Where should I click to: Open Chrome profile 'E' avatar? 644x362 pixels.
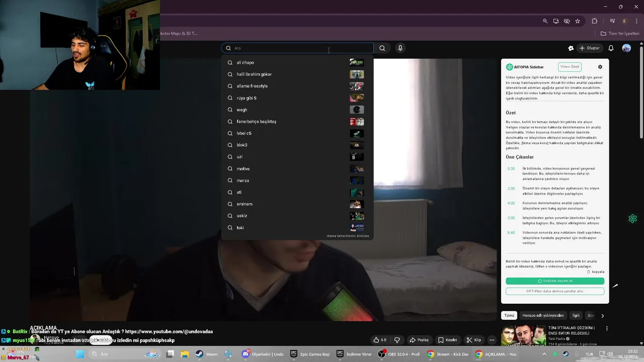click(x=624, y=21)
